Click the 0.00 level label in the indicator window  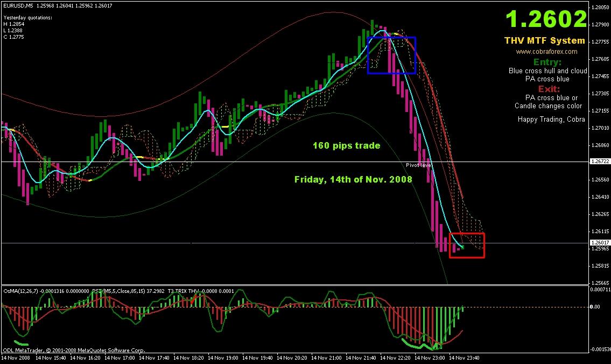click(x=595, y=307)
